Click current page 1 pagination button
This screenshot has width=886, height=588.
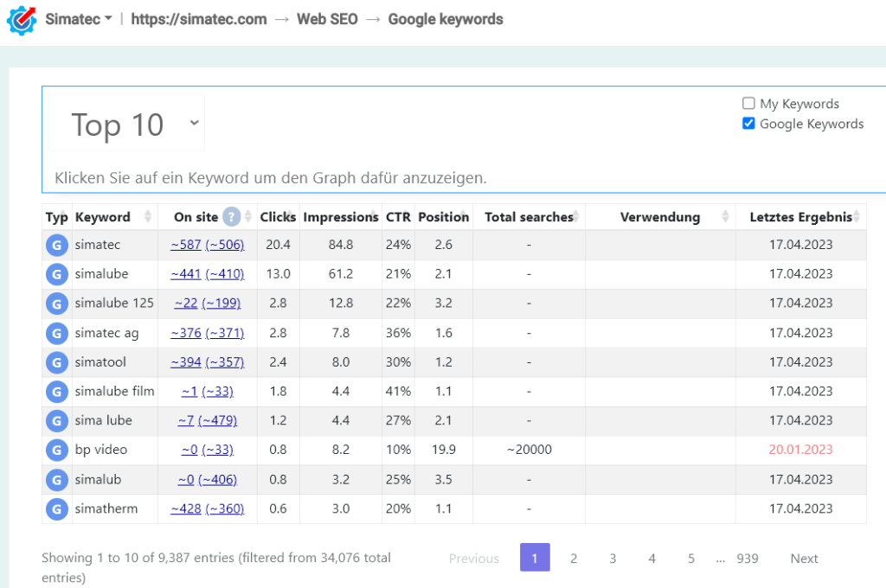(535, 558)
